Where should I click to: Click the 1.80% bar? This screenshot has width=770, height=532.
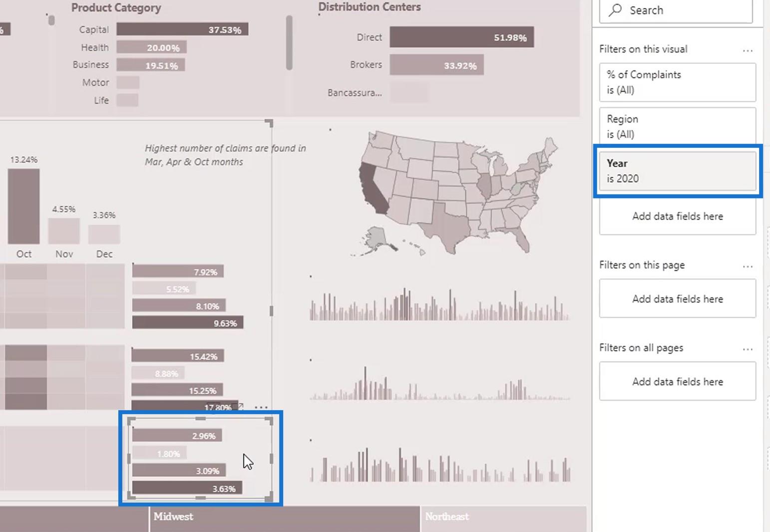click(x=159, y=453)
